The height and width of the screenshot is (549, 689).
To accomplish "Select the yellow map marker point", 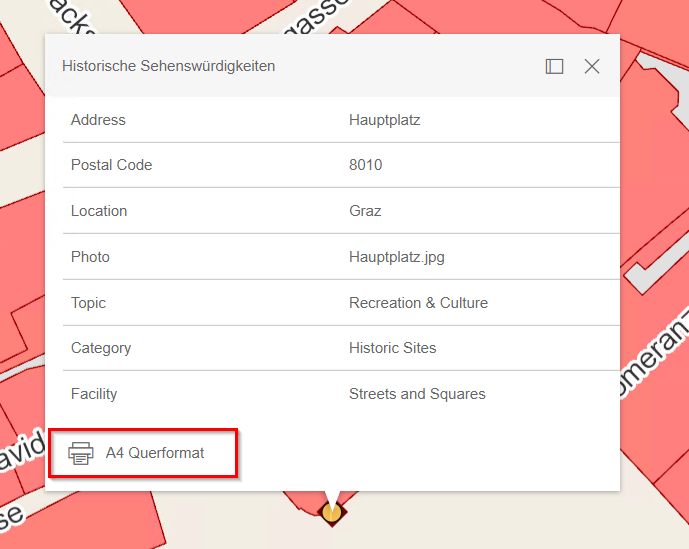I will [x=331, y=513].
